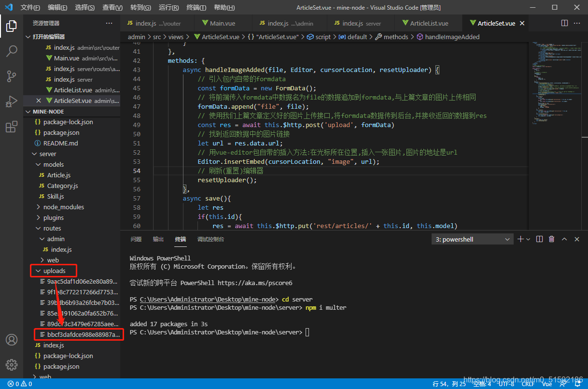
Task: Open the Search view in activity bar
Action: pos(12,51)
